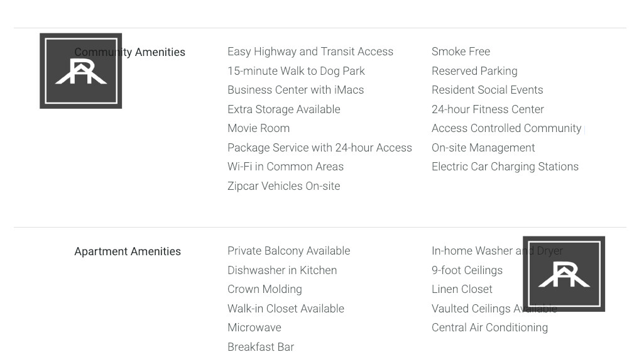Select the Apartment Amenities heading

click(128, 251)
